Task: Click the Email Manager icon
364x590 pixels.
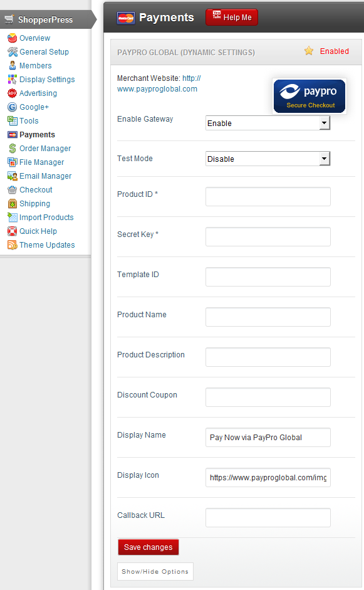Action: [x=13, y=176]
